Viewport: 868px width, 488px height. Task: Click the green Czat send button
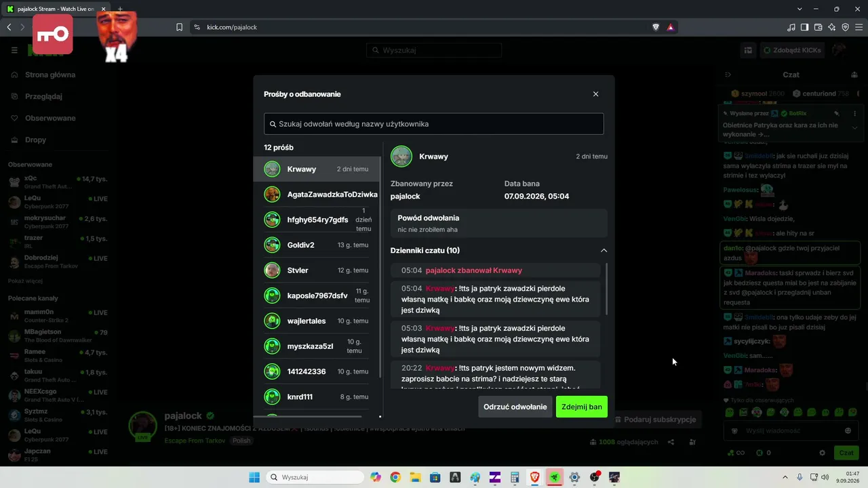tap(846, 453)
